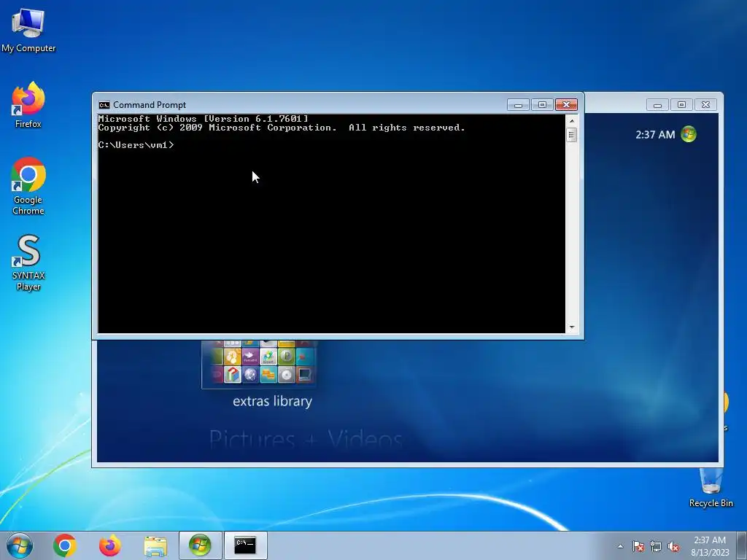Open the Action Center flag tray icon
Image resolution: width=747 pixels, height=560 pixels.
(x=638, y=547)
